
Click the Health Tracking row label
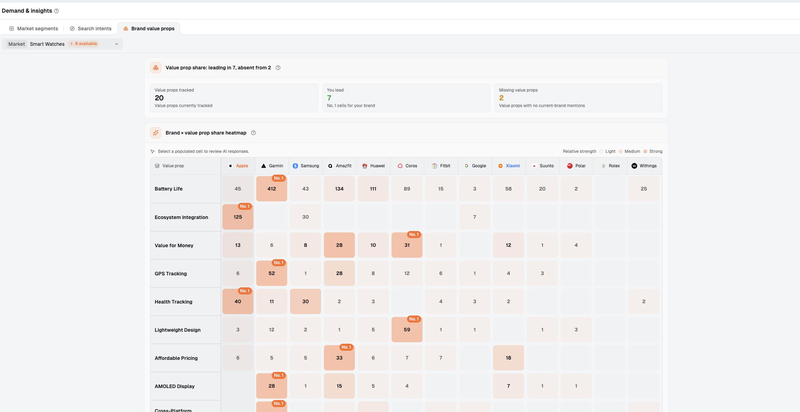coord(173,301)
